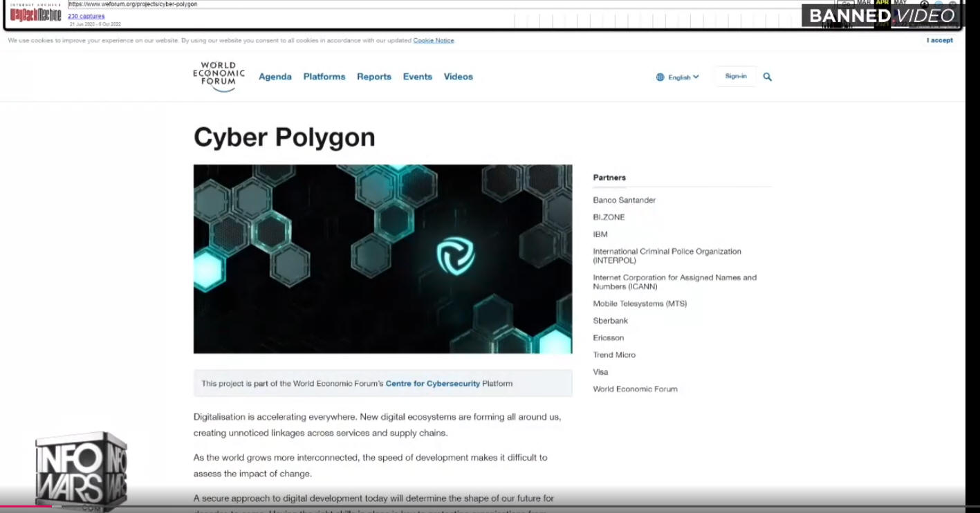Select partner Trend Micro
The image size is (980, 513).
(614, 355)
